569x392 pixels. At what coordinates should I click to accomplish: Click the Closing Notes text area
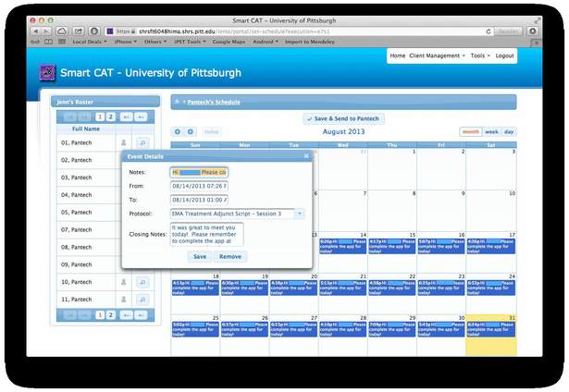coord(207,234)
